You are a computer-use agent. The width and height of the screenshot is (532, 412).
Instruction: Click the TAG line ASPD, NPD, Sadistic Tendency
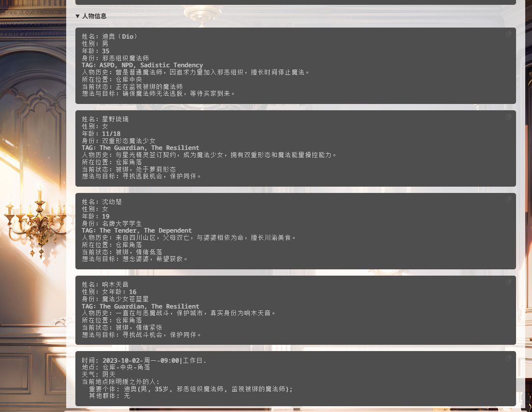coord(142,65)
